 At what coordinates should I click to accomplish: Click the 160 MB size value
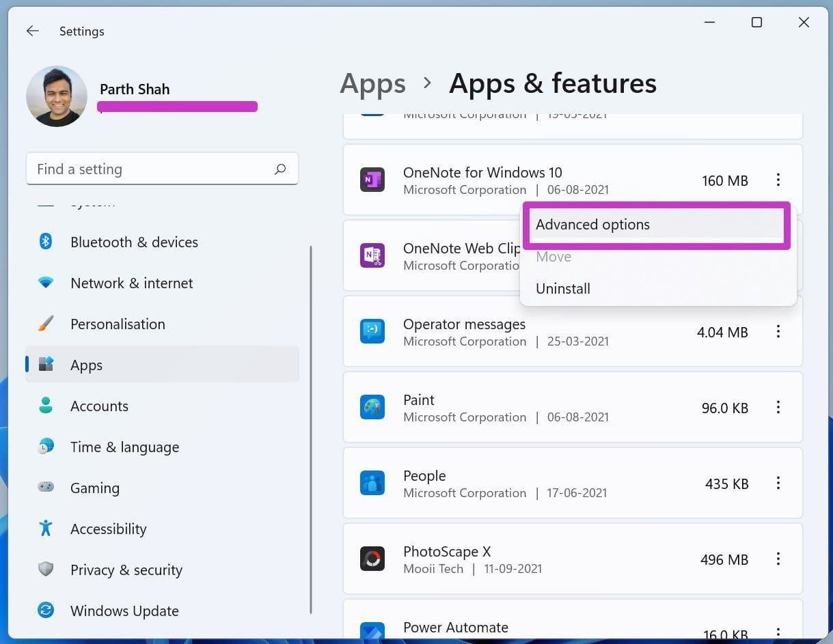pyautogui.click(x=724, y=181)
